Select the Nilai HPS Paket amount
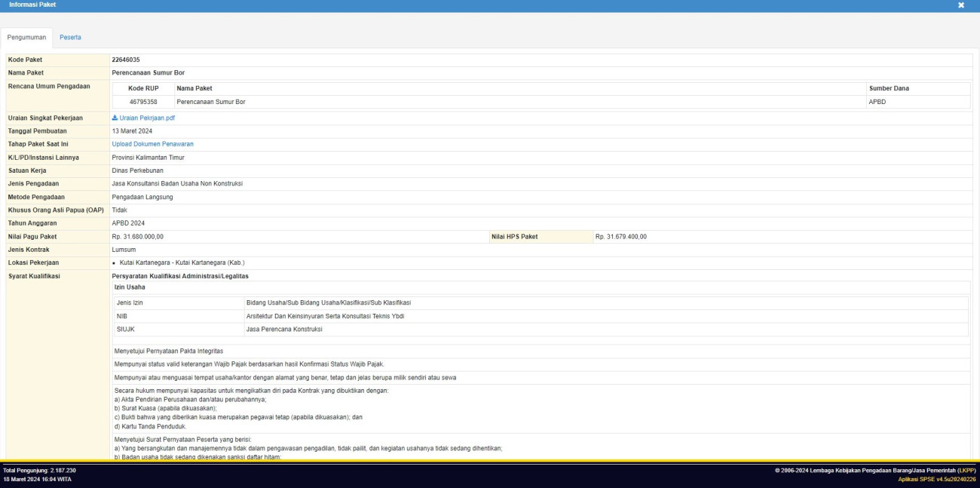The width and height of the screenshot is (980, 488). (620, 237)
